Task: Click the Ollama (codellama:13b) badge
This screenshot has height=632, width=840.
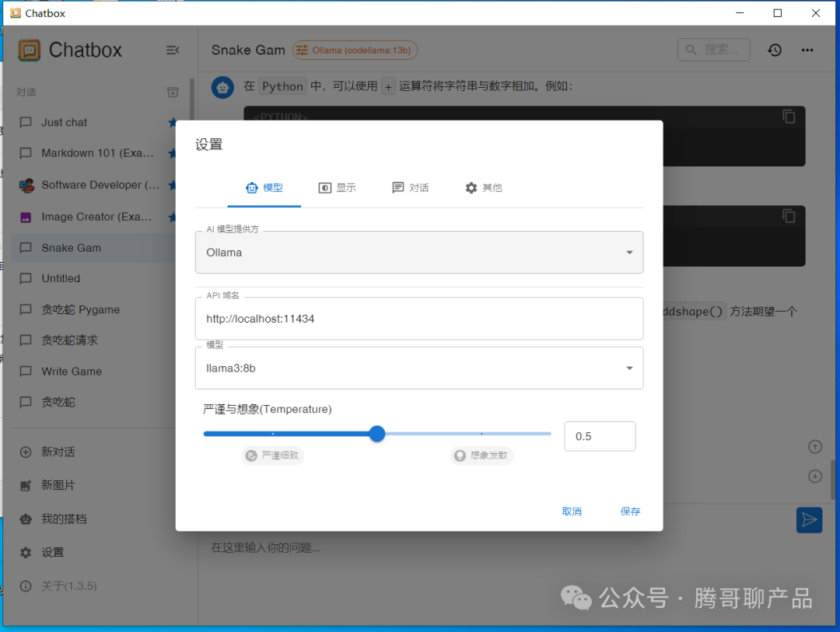Action: pyautogui.click(x=355, y=51)
